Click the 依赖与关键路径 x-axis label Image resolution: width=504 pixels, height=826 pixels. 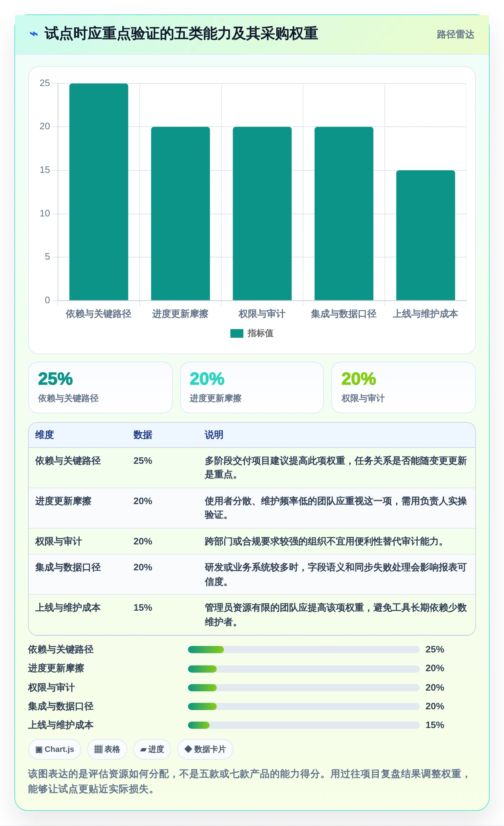pos(99,314)
